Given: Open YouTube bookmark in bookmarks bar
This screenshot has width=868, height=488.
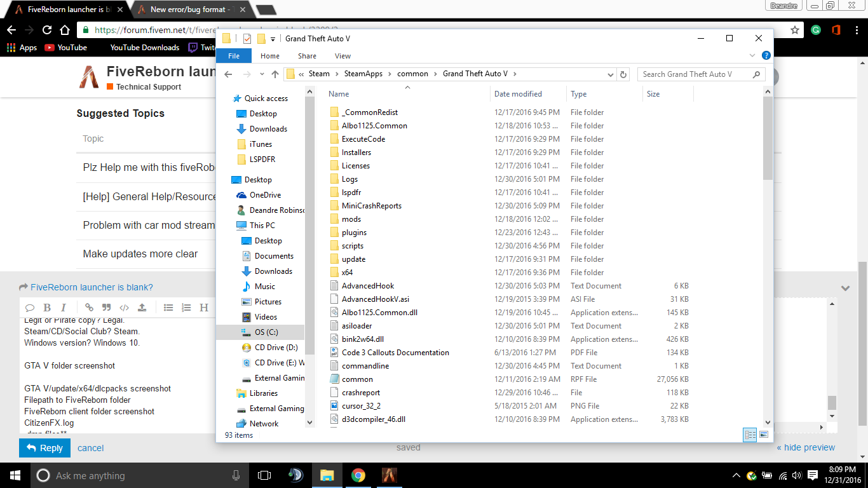Looking at the screenshot, I should (x=66, y=48).
